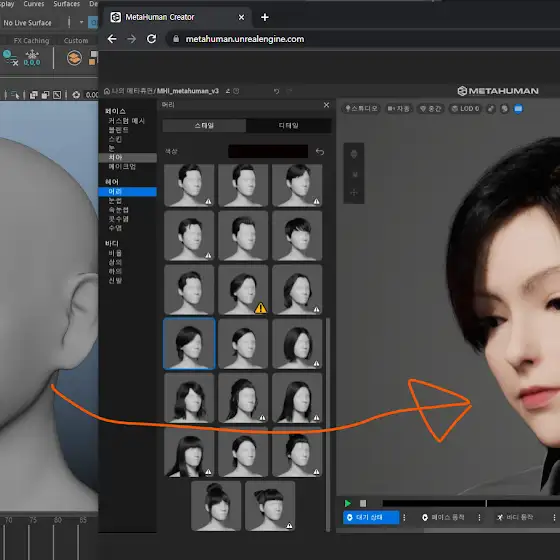Click the hairstyle list vertical scrollbar
The width and height of the screenshot is (560, 560).
tap(328, 425)
